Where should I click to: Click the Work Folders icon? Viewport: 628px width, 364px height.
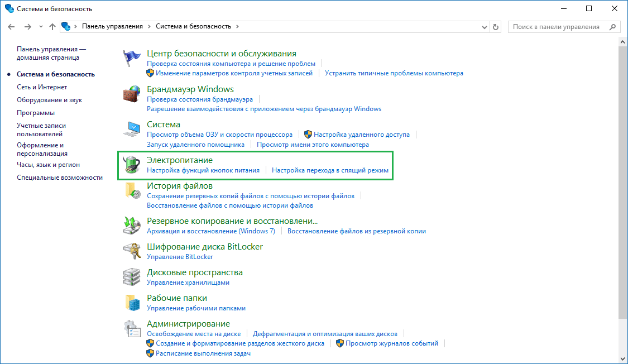(132, 303)
